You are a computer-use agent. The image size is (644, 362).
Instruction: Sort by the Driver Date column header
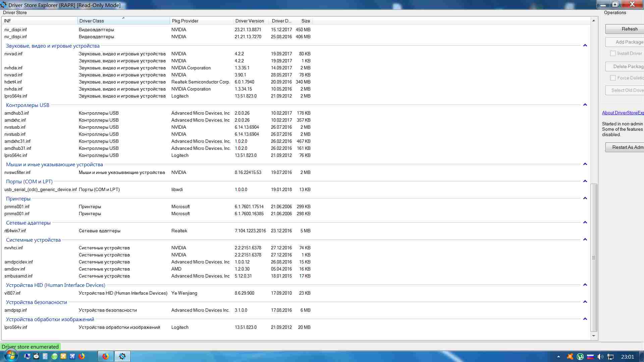(282, 21)
